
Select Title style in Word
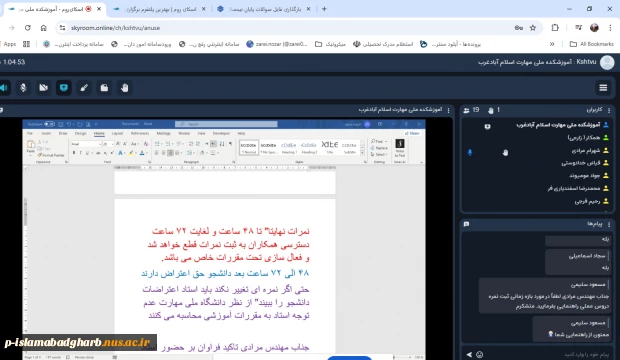pyautogui.click(x=329, y=147)
